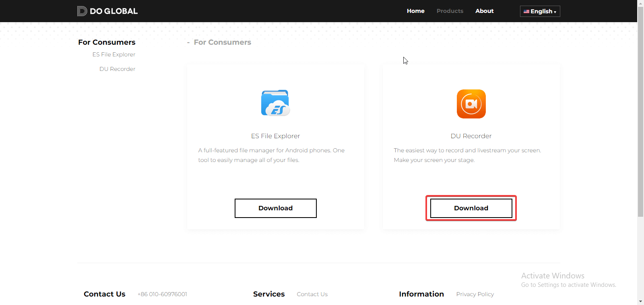Open the English language dropdown
Viewport: 644px width, 305px height.
pyautogui.click(x=540, y=11)
